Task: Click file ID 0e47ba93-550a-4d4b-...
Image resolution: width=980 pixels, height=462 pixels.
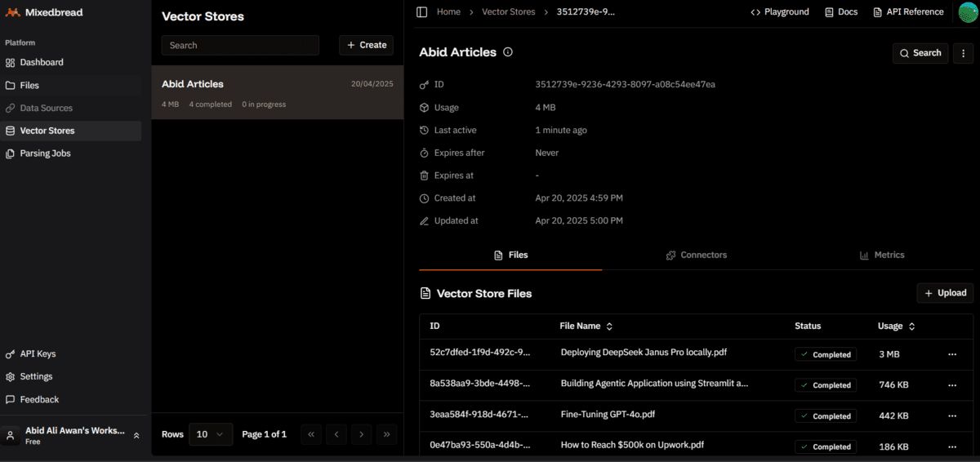Action: [480, 445]
